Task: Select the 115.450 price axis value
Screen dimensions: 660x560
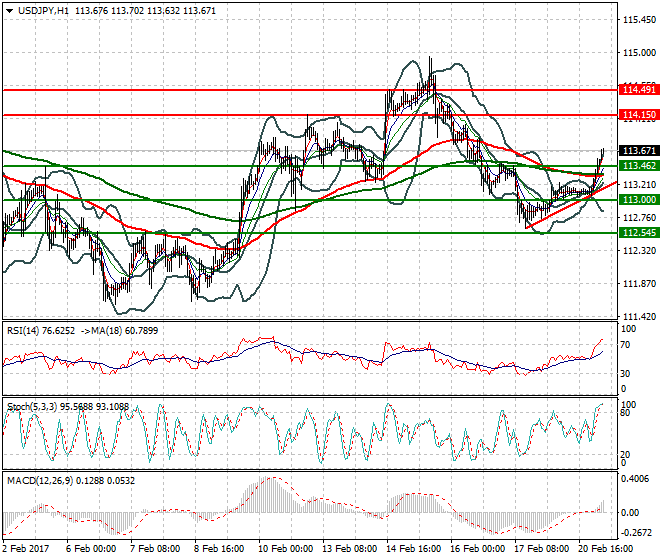Action: [x=639, y=20]
